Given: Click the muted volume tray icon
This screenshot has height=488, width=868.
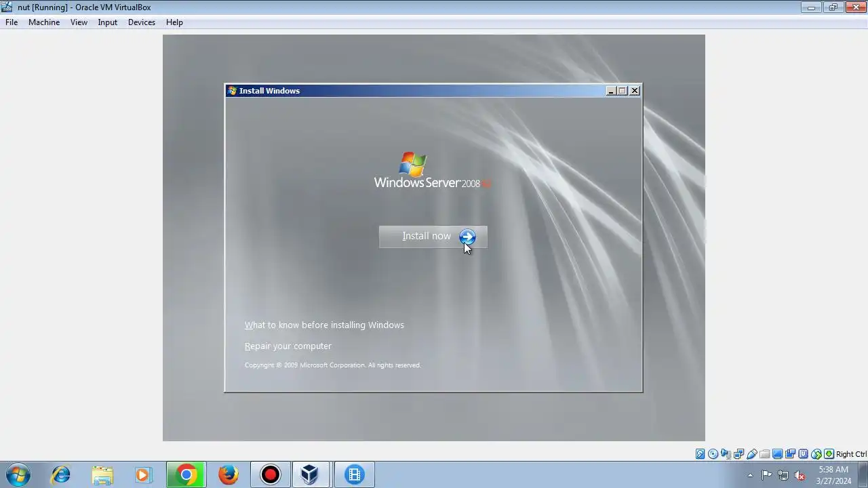Looking at the screenshot, I should pyautogui.click(x=800, y=475).
